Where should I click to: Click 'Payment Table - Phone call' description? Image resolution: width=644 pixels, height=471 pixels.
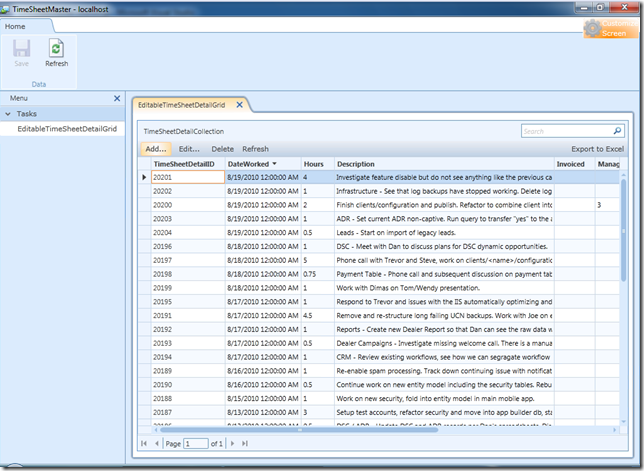444,274
